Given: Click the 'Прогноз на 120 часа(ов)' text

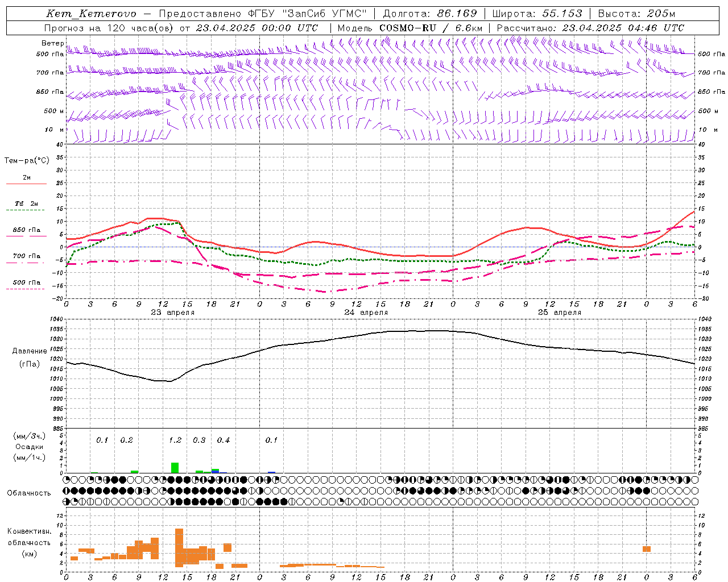Looking at the screenshot, I should coord(109,28).
